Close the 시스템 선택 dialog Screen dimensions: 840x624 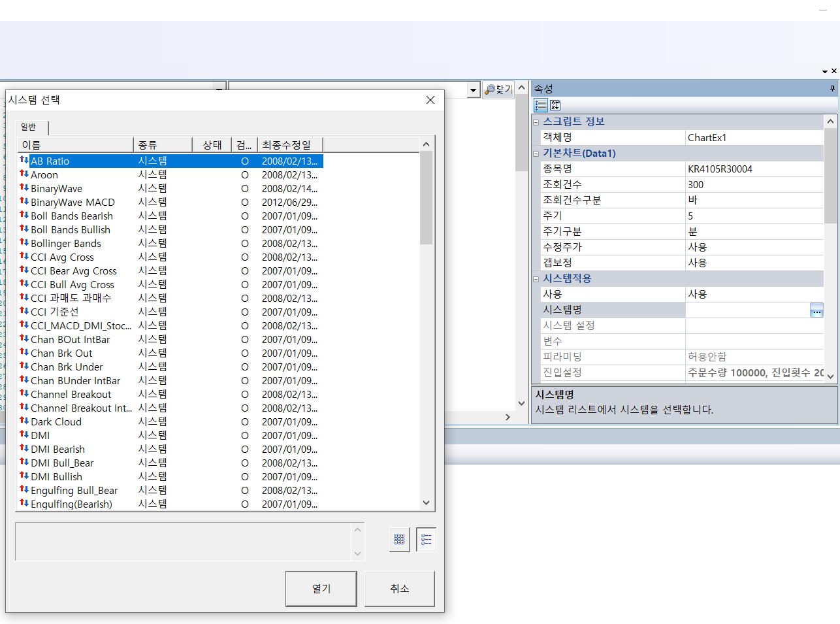430,100
